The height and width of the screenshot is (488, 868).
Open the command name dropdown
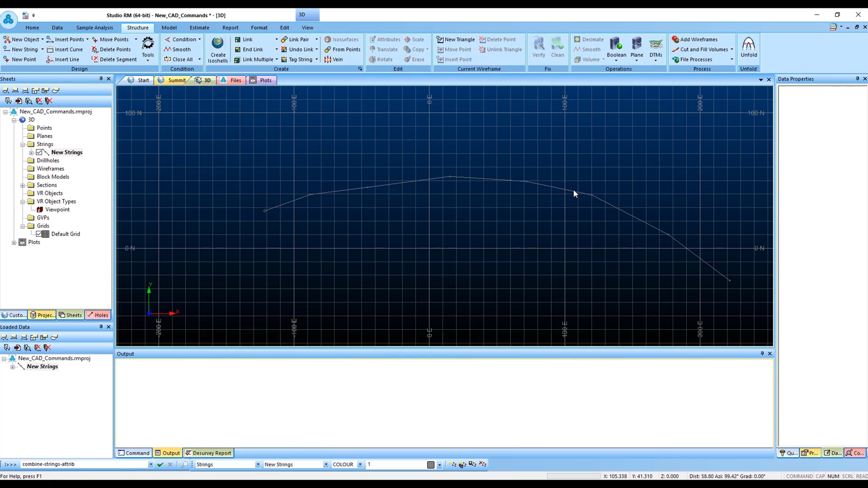[x=150, y=465]
